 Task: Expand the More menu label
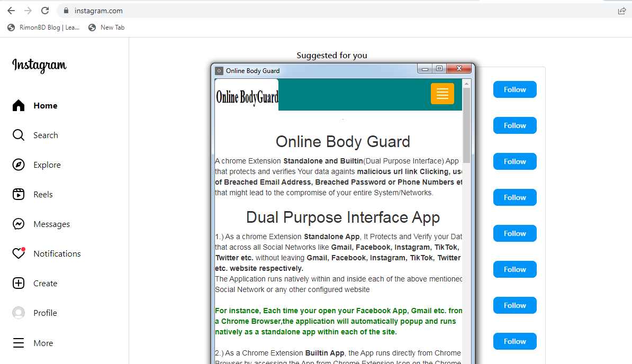pyautogui.click(x=43, y=343)
